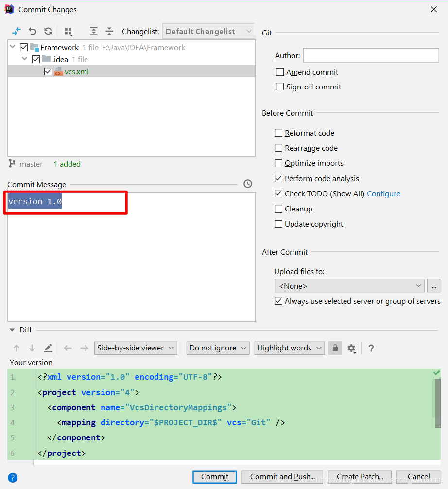This screenshot has width=448, height=489.
Task: Click the Framework project folder icon
Action: [34, 47]
